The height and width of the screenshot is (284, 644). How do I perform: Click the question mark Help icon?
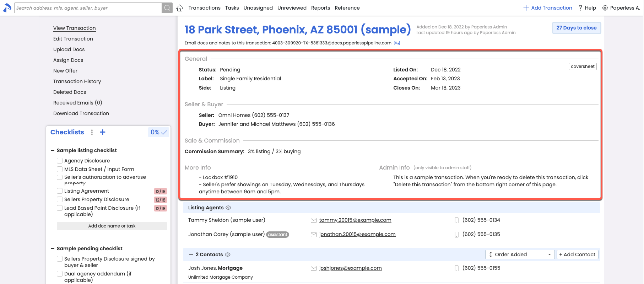(580, 8)
